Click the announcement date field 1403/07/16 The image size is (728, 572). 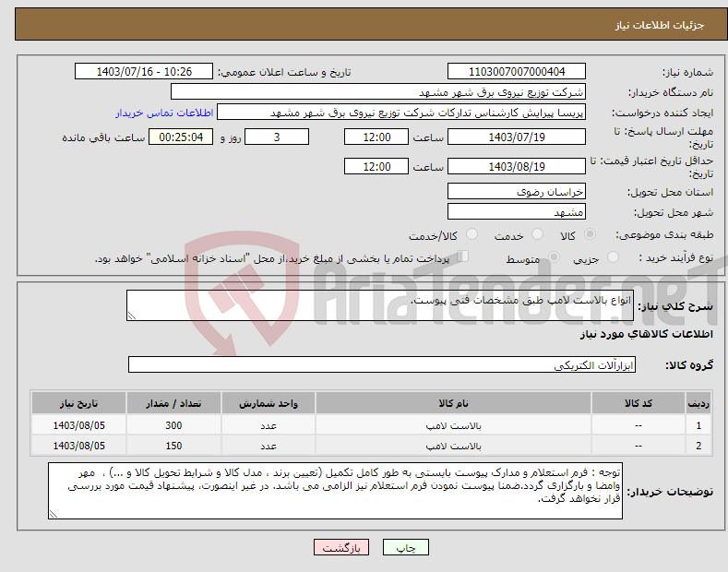143,72
